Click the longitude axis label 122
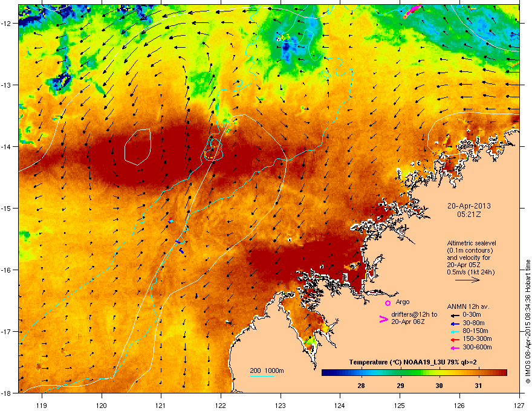The width and height of the screenshot is (532, 411). tap(221, 405)
